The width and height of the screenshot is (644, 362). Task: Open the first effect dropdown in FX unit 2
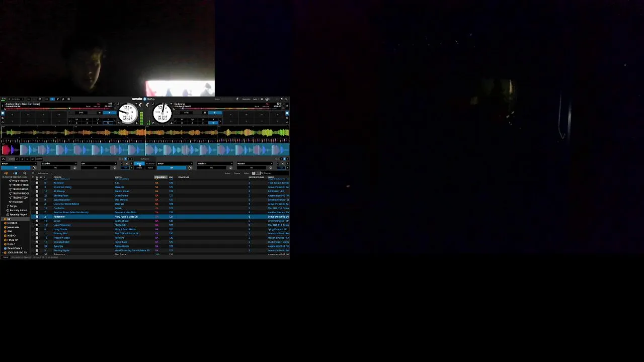[175, 163]
